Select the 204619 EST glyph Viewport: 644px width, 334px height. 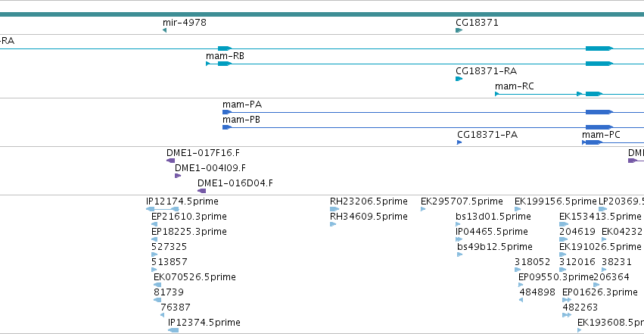(x=564, y=239)
